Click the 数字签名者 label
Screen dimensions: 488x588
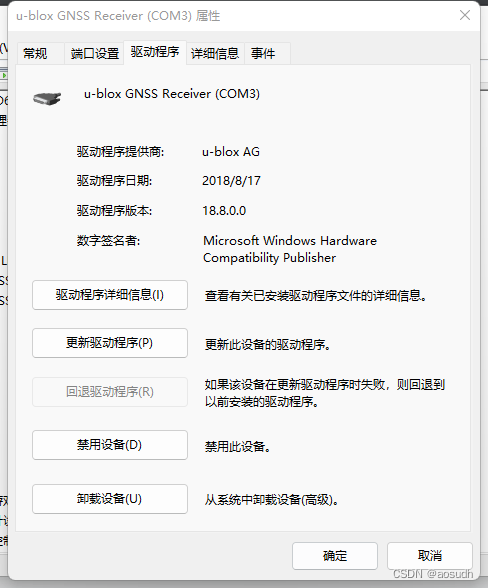tap(108, 240)
